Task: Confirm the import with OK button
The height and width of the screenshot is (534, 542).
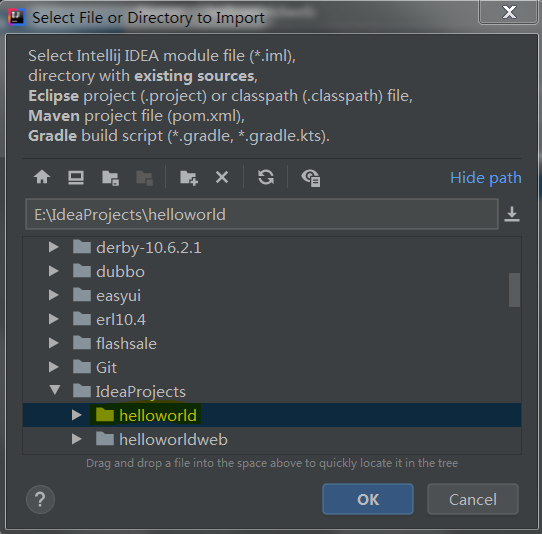Action: point(368,499)
